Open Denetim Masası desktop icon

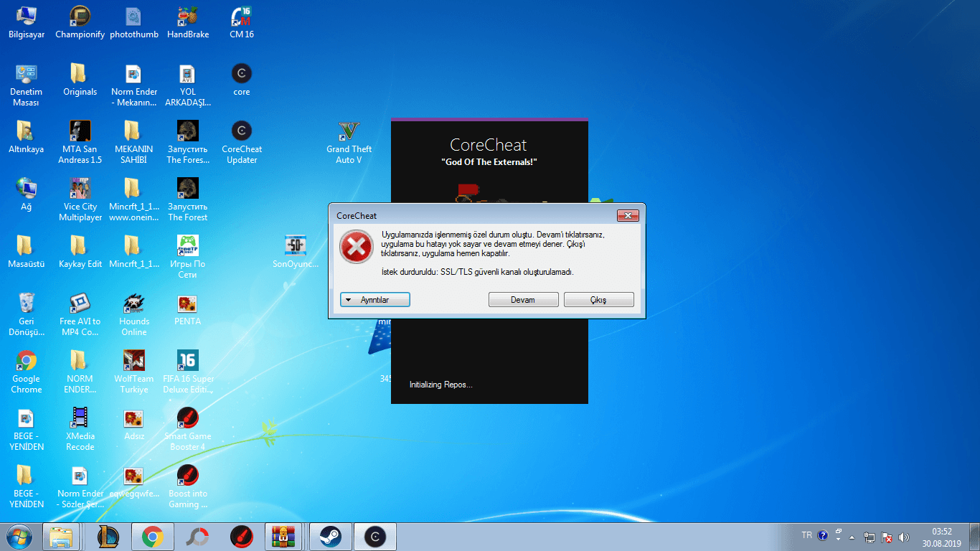tap(27, 85)
